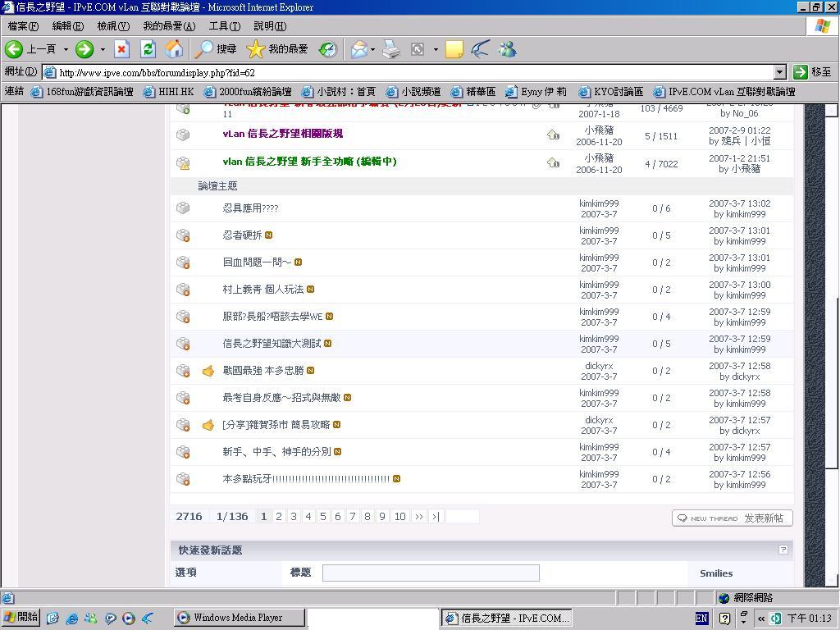Collapse the 快速發新話題 panel toggle
This screenshot has width=840, height=630.
(783, 550)
